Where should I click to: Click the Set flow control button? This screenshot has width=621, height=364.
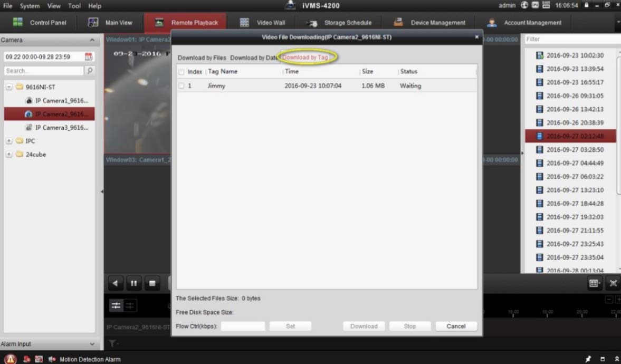click(x=290, y=326)
